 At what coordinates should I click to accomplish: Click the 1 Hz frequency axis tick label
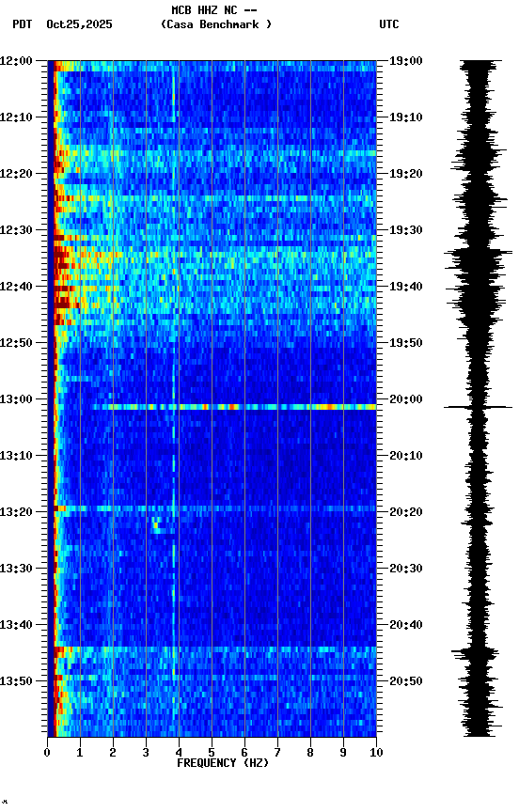80,753
